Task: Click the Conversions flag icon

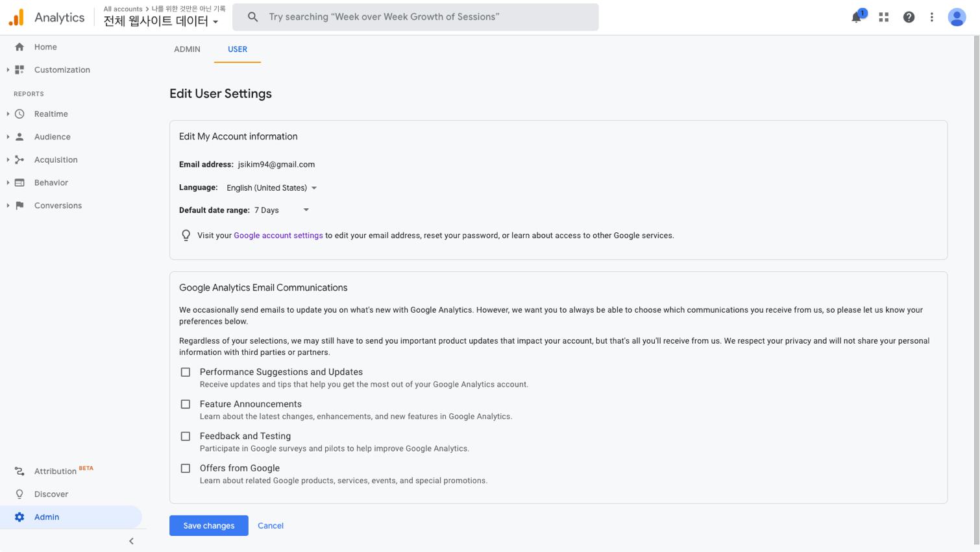Action: 19,206
